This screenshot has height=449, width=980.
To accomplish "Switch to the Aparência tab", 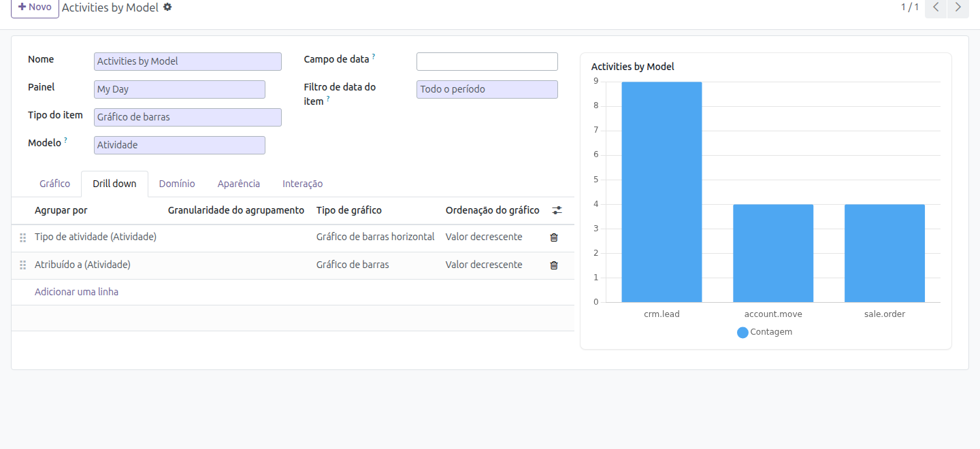I will [239, 184].
